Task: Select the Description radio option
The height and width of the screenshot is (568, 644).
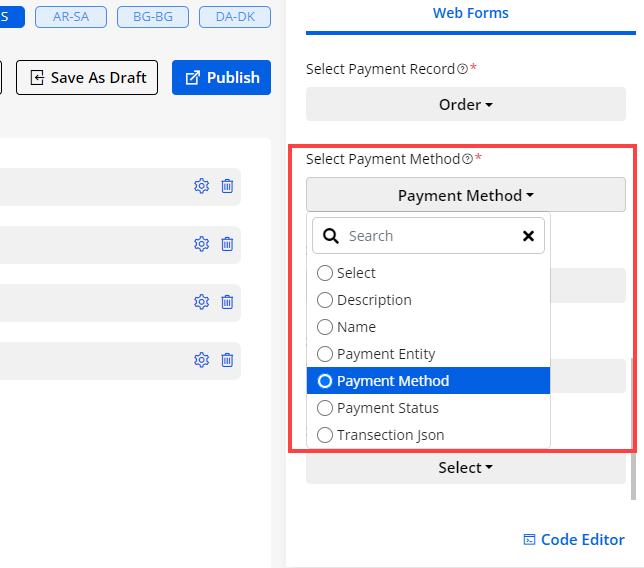Action: tap(325, 300)
